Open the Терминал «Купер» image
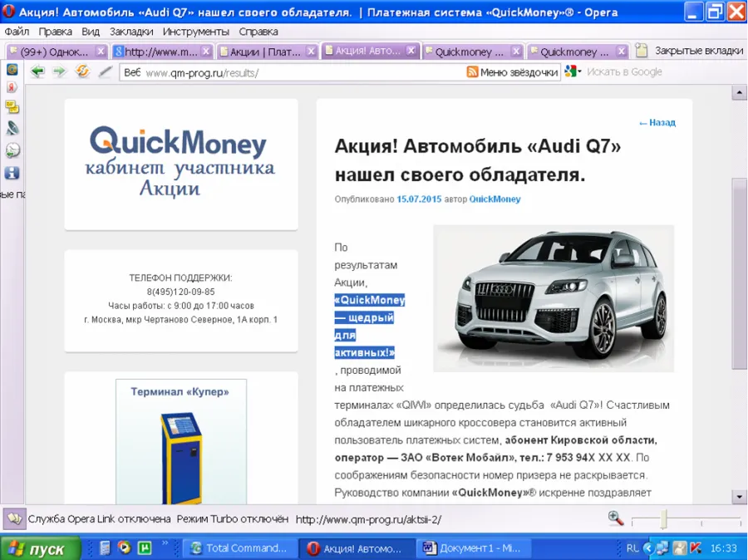 pos(181,442)
